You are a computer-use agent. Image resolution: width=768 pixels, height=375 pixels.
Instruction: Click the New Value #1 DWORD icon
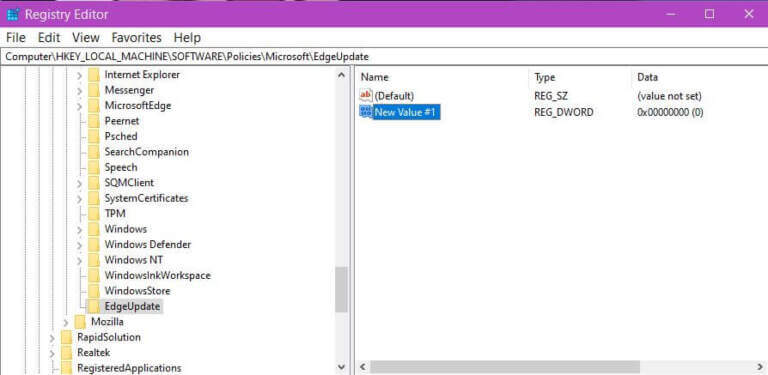point(366,112)
